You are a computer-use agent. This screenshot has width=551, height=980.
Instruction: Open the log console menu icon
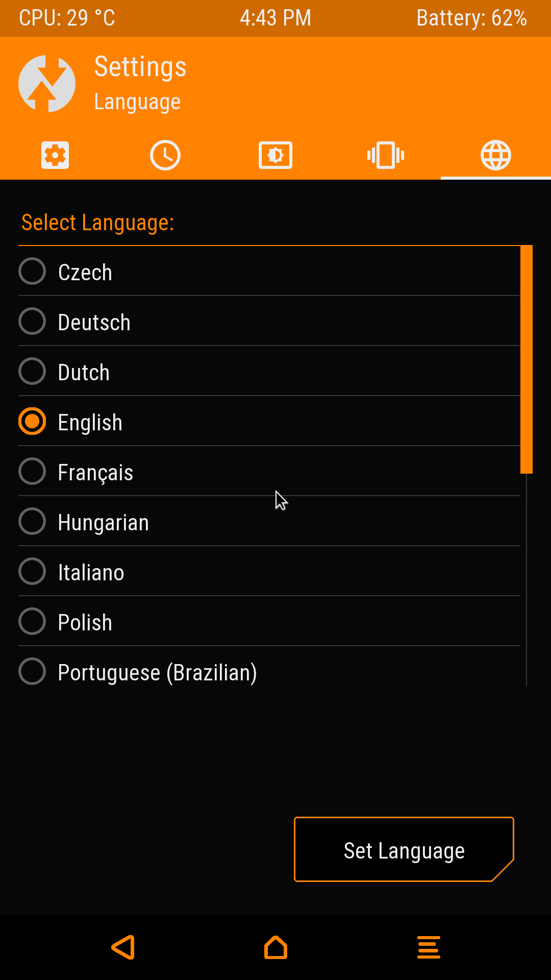tap(429, 947)
